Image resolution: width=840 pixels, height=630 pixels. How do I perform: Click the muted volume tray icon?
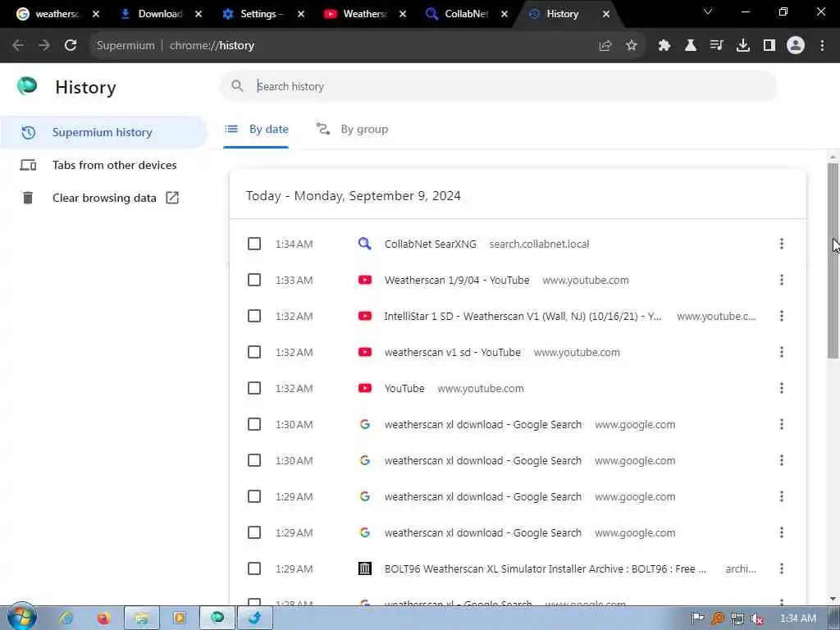(x=757, y=619)
